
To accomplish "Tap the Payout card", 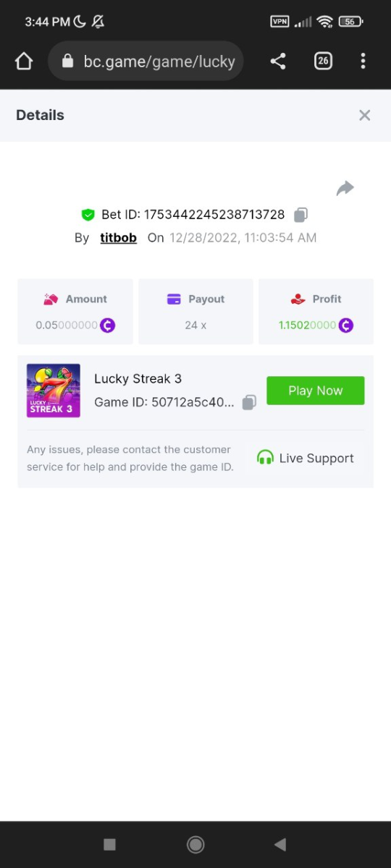I will (x=195, y=312).
